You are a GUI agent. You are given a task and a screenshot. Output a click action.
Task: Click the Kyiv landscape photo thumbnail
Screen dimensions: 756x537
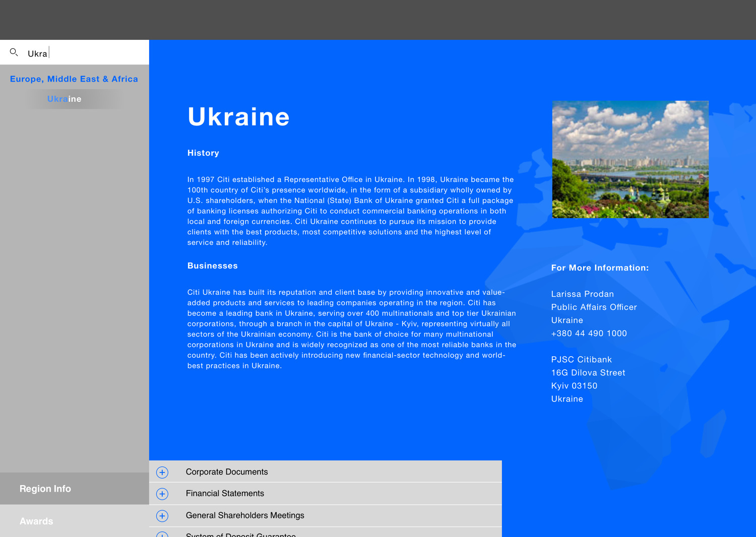click(x=631, y=159)
